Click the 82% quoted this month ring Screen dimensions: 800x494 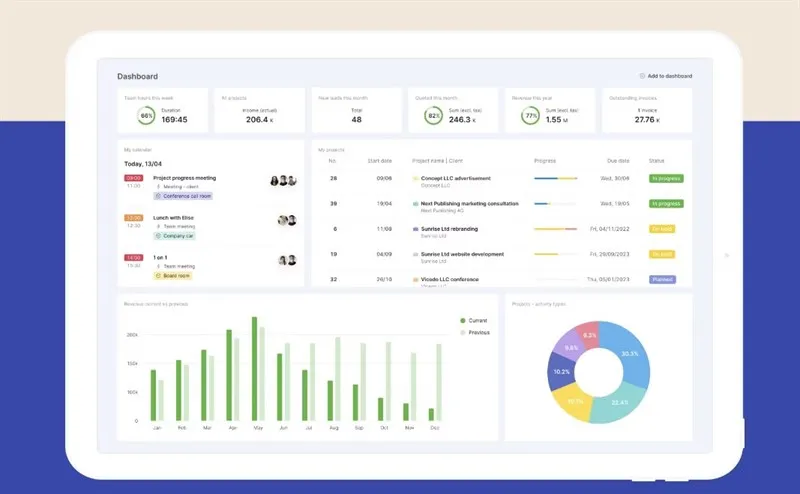tap(433, 116)
